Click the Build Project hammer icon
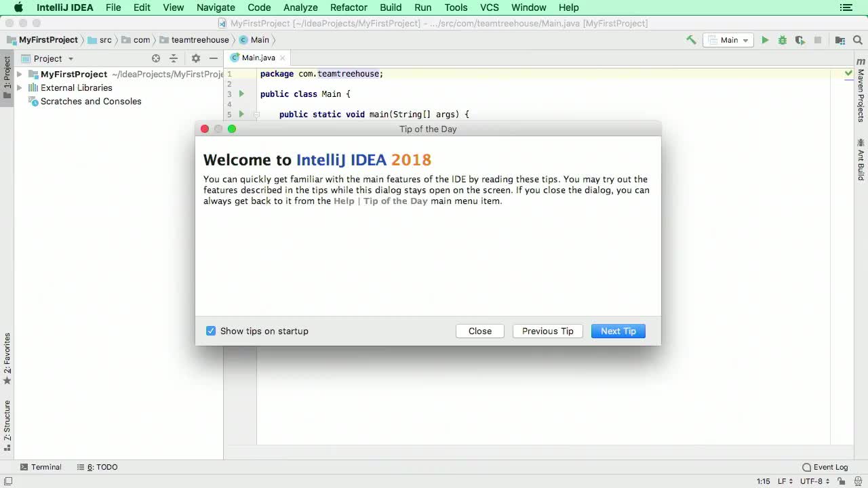 coord(691,40)
